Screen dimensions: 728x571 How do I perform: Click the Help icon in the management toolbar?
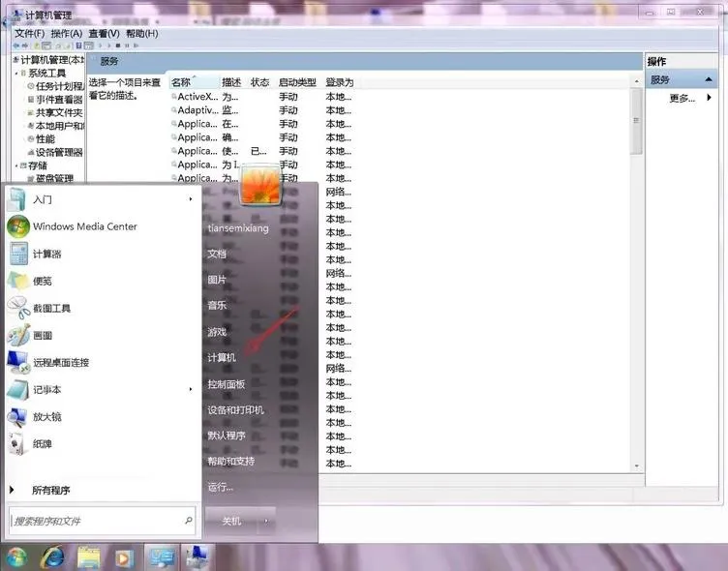pos(79,45)
